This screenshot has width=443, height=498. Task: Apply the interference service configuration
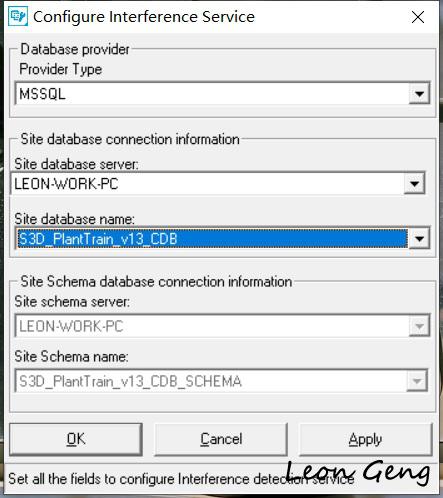click(366, 439)
